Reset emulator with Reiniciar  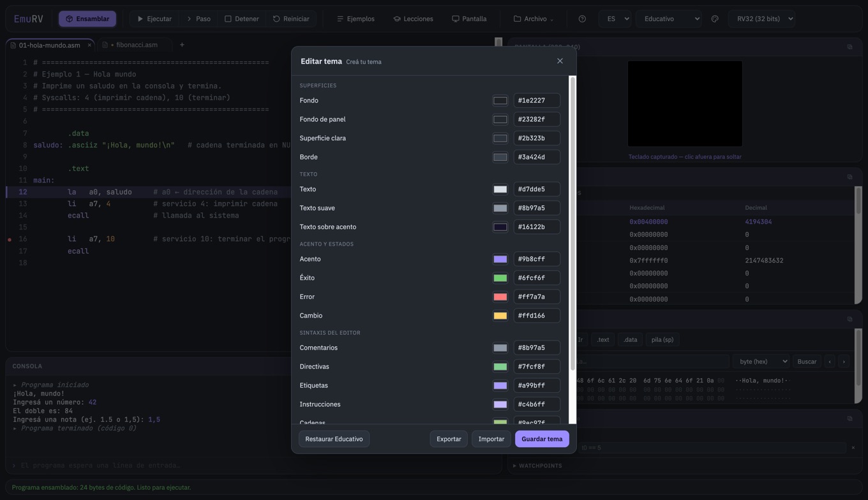(291, 19)
